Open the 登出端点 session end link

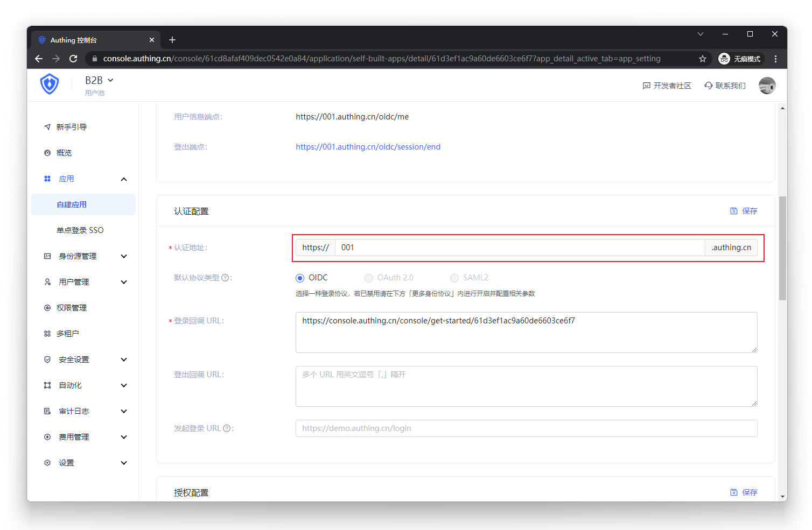tap(368, 147)
